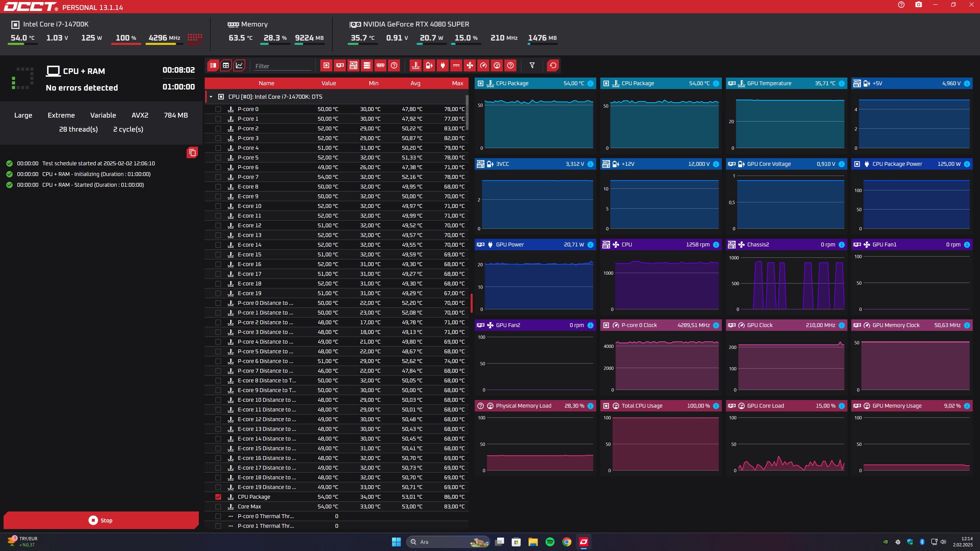Viewport: 980px width, 551px height.
Task: Check the E-core 12 row checkbox
Action: (x=218, y=226)
